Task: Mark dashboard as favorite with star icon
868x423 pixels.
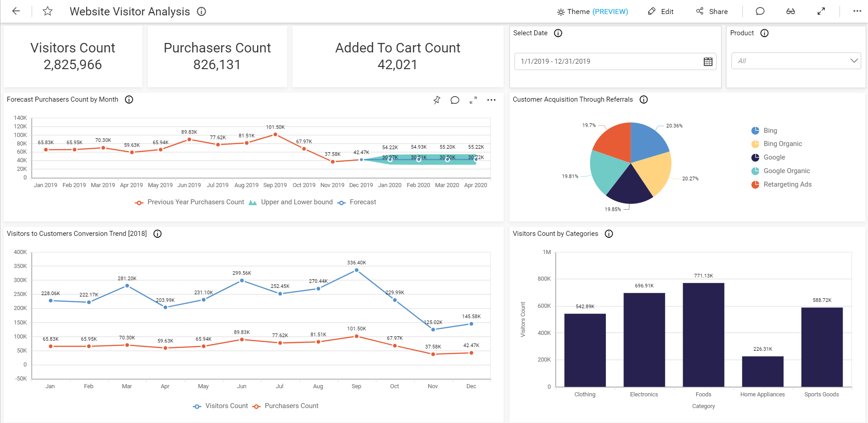Action: [x=47, y=11]
